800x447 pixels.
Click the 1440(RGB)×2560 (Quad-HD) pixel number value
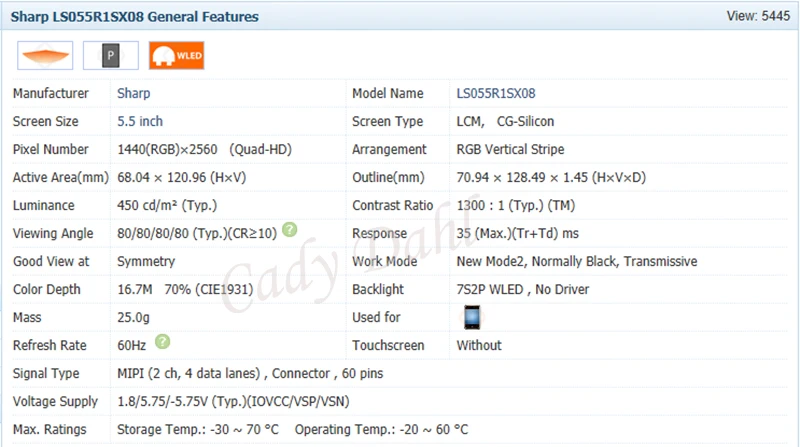(x=205, y=150)
